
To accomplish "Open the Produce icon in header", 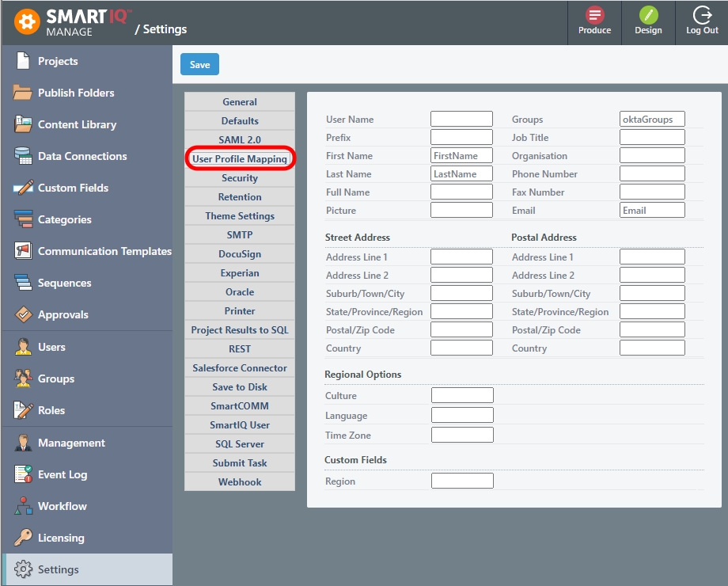I will (x=594, y=15).
